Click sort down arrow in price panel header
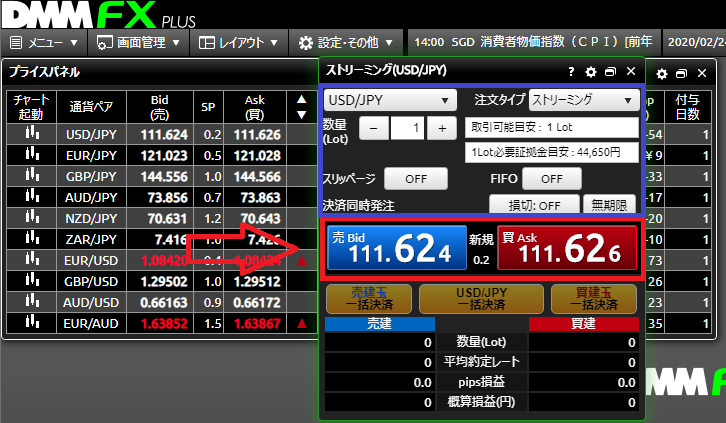 click(301, 115)
